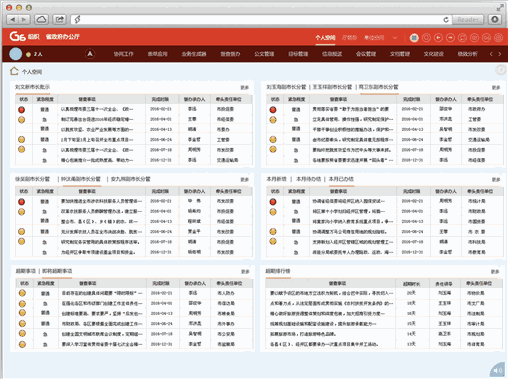Open the 协同工作 menu

[x=124, y=54]
